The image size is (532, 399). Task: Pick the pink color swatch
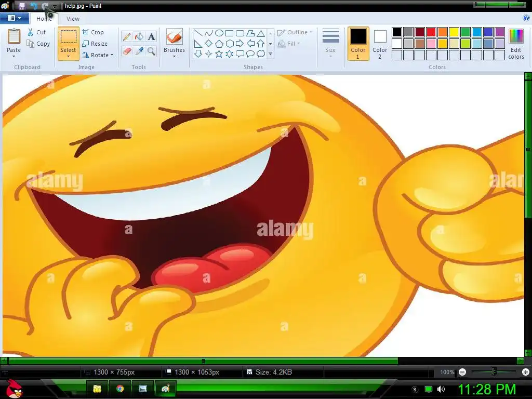click(431, 44)
